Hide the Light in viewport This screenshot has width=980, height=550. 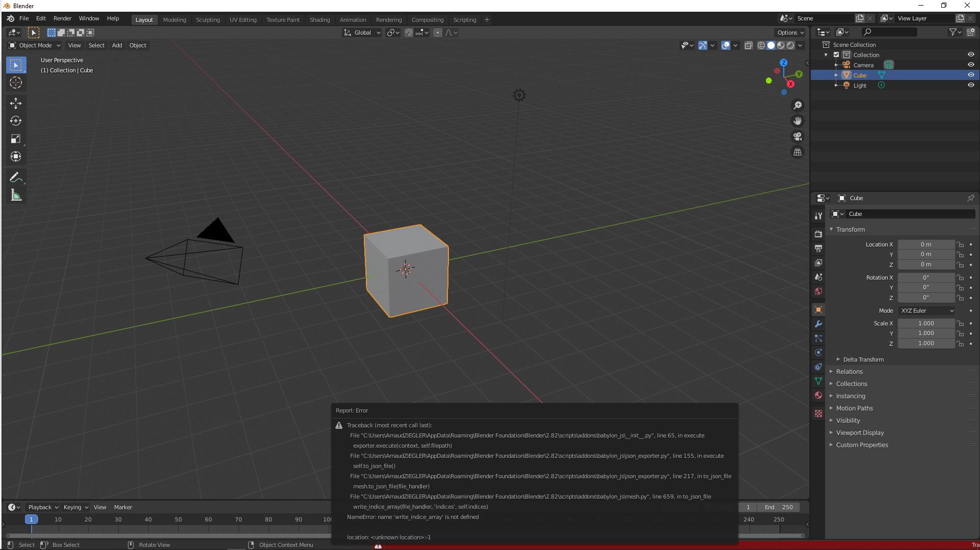[970, 85]
